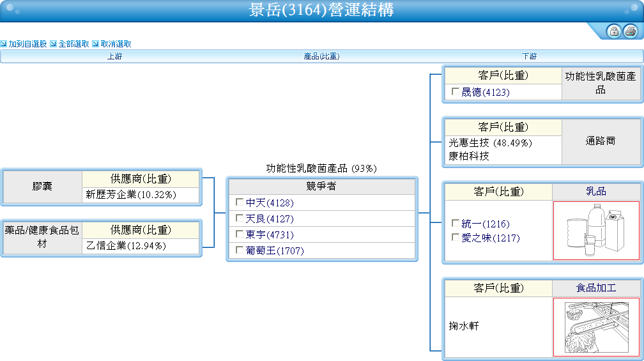Screen dimensions: 644x361
Task: Click the customer text 掬水軒
Action: point(464,326)
